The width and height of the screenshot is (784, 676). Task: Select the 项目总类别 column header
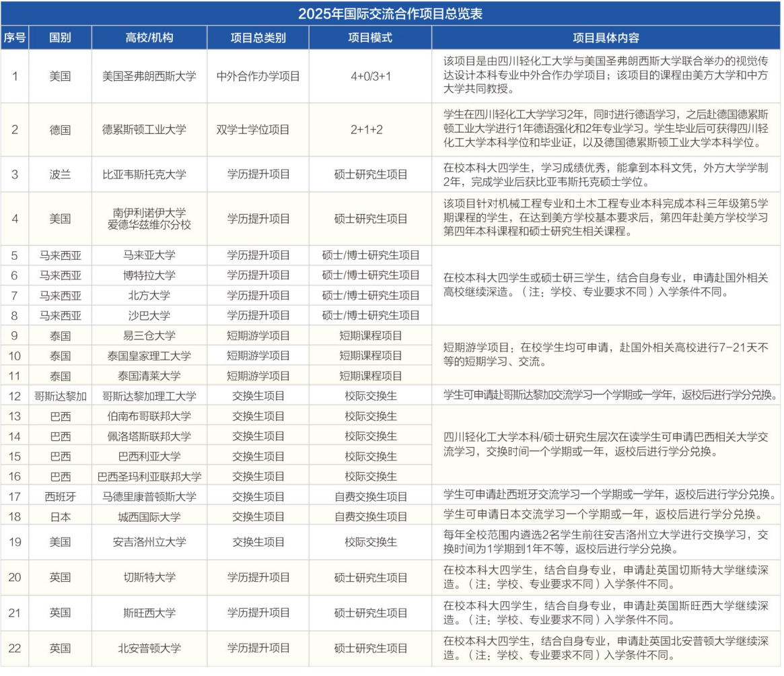258,37
